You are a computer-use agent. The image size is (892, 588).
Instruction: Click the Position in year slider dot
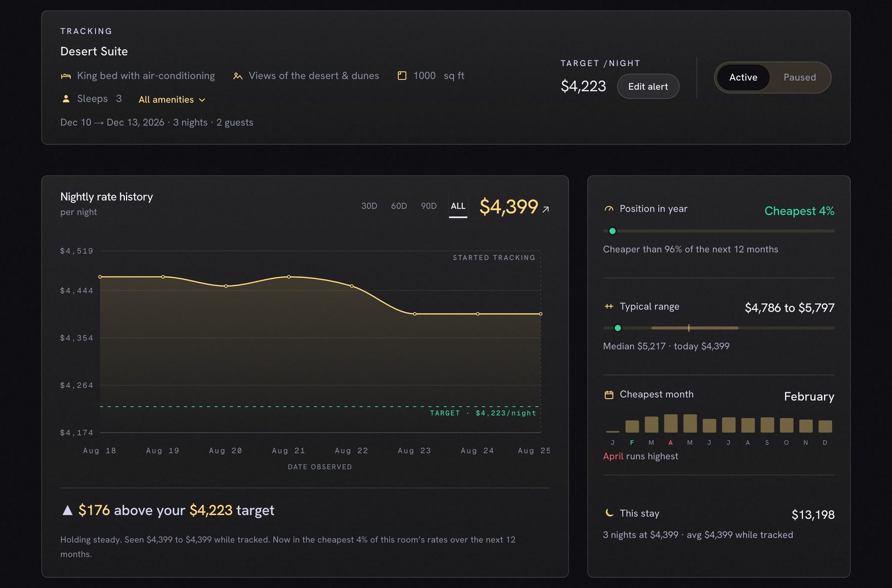(612, 231)
